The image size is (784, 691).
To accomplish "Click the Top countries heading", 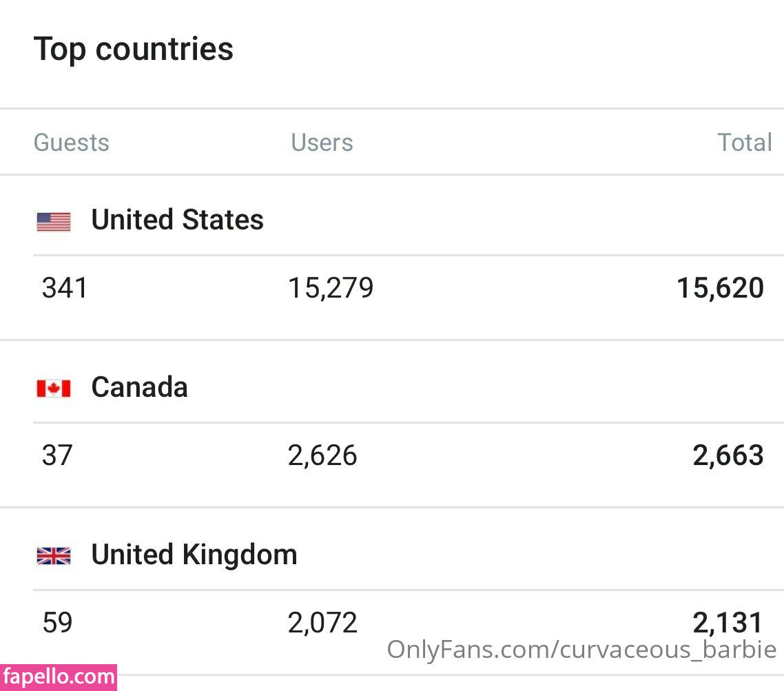I will pos(134,49).
